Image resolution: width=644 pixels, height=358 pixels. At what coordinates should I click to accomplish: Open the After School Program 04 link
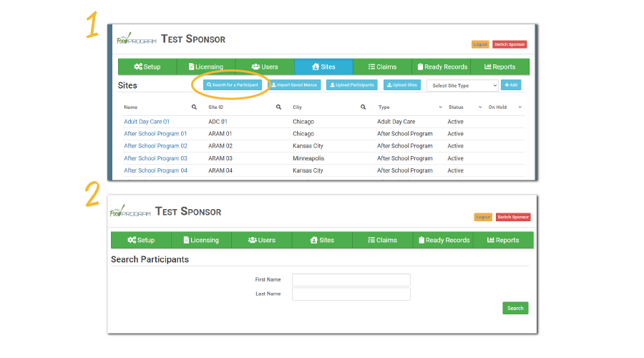click(155, 170)
